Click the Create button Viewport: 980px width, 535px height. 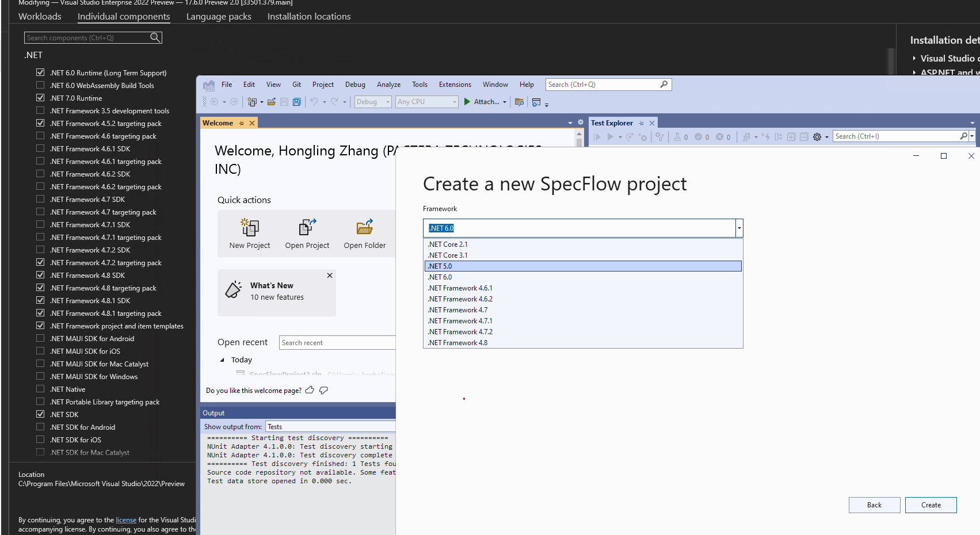(x=931, y=505)
